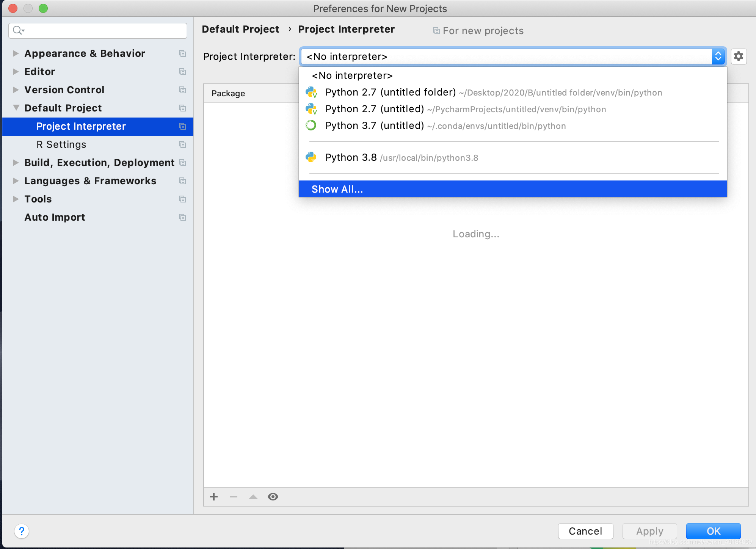Open help with the question mark icon
Viewport: 756px width, 549px height.
pyautogui.click(x=22, y=531)
